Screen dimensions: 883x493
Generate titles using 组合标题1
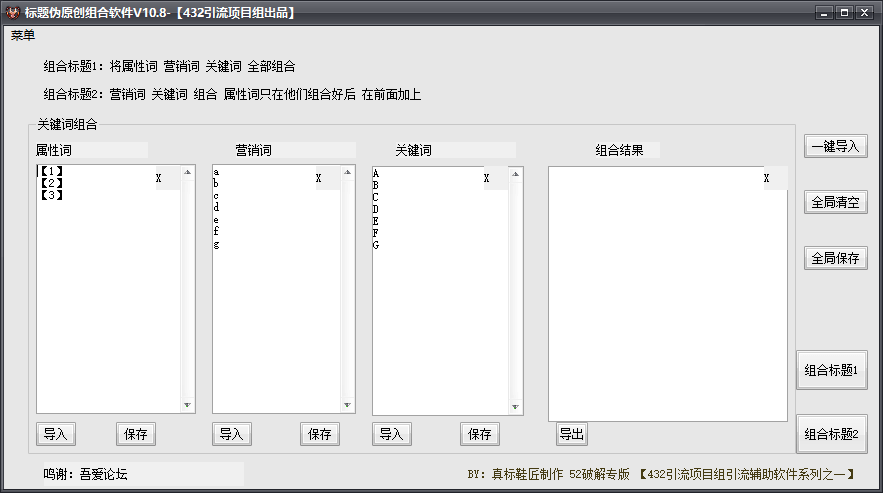831,370
